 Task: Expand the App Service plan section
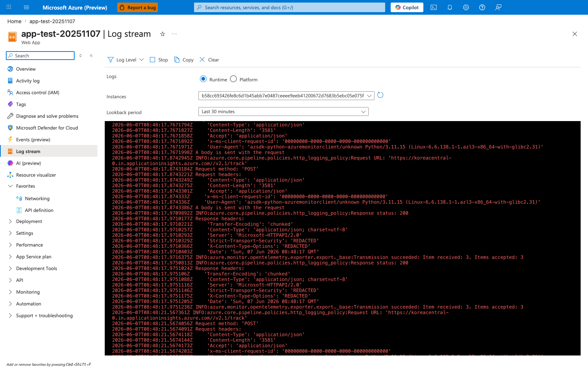(x=10, y=256)
